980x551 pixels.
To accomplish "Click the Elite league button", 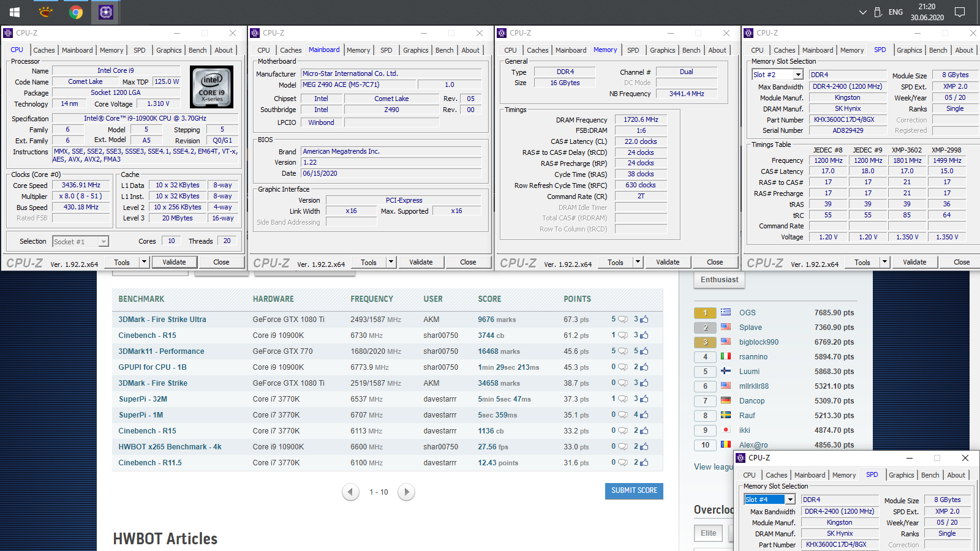I will pos(709,533).
